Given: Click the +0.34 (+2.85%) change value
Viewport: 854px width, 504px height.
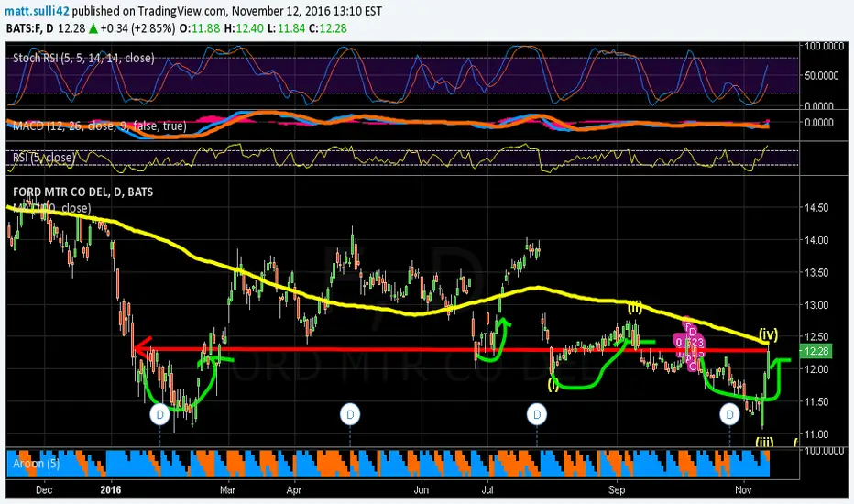Looking at the screenshot, I should pos(137,28).
